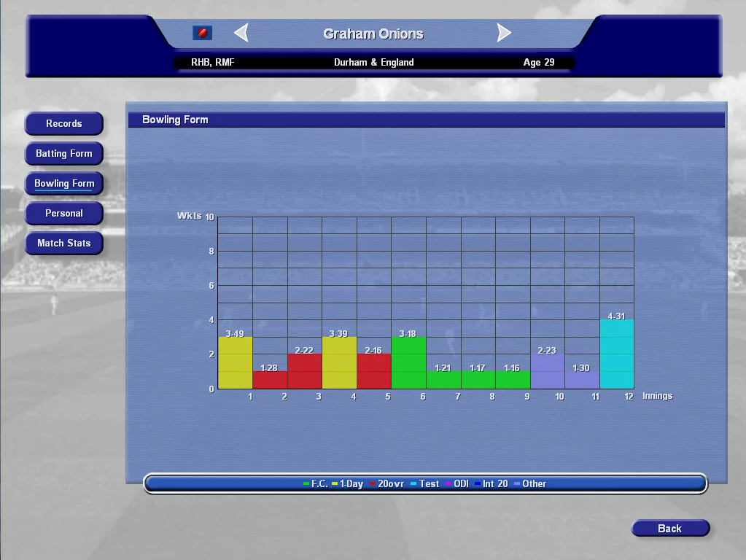Image resolution: width=746 pixels, height=560 pixels.
Task: Click the 'Bowling Form' panel heading
Action: 175,120
